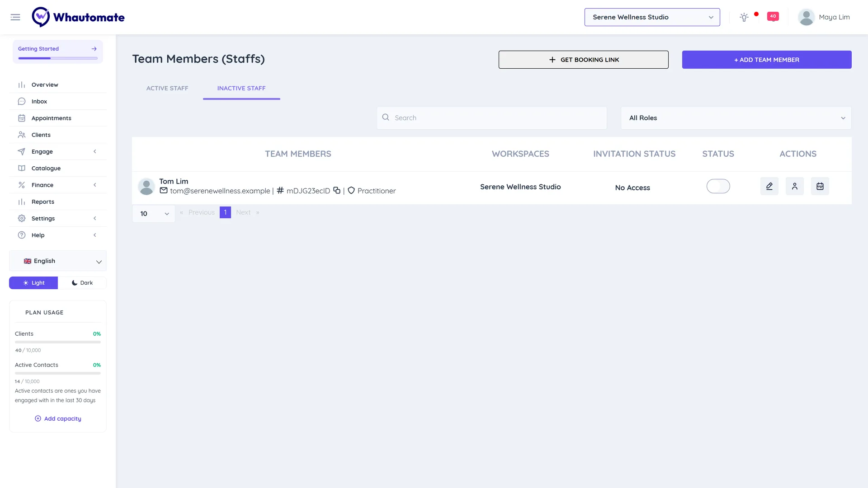
Task: Switch to Light theme
Action: point(33,283)
